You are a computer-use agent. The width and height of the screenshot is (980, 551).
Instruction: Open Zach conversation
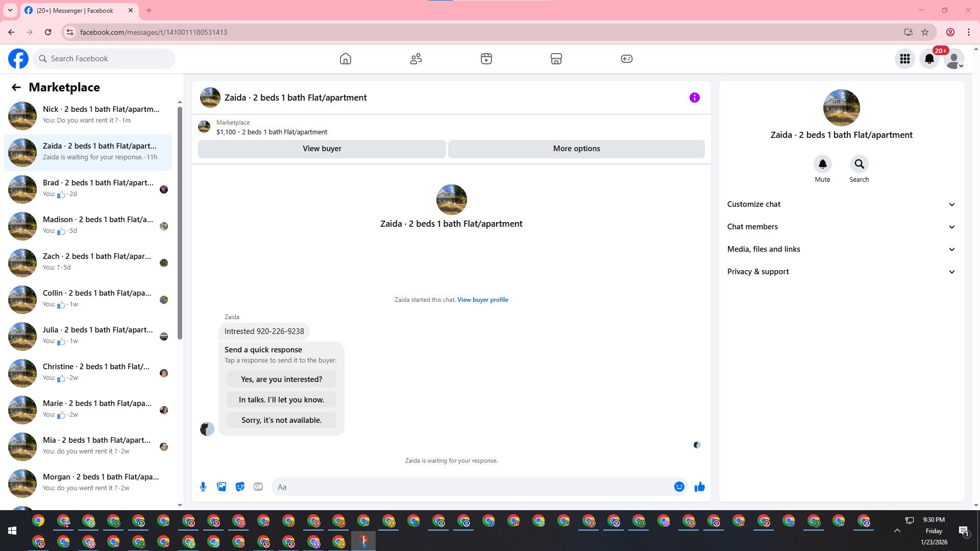[x=88, y=262]
